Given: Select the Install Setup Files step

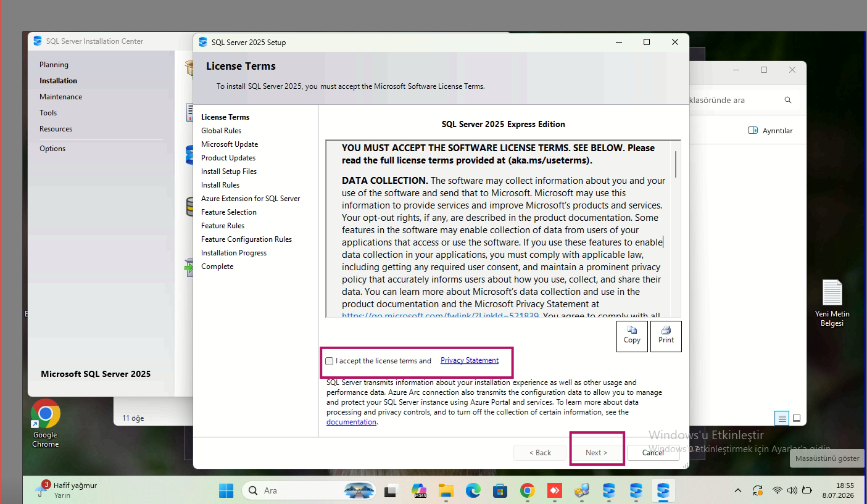Looking at the screenshot, I should pyautogui.click(x=229, y=171).
